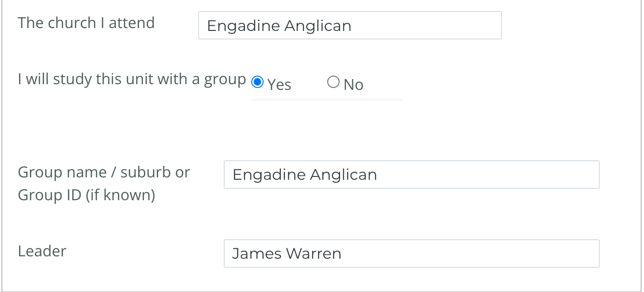Screen dimensions: 644x292
Task: Click the "Group name / suburb or" label
Action: pyautogui.click(x=104, y=172)
